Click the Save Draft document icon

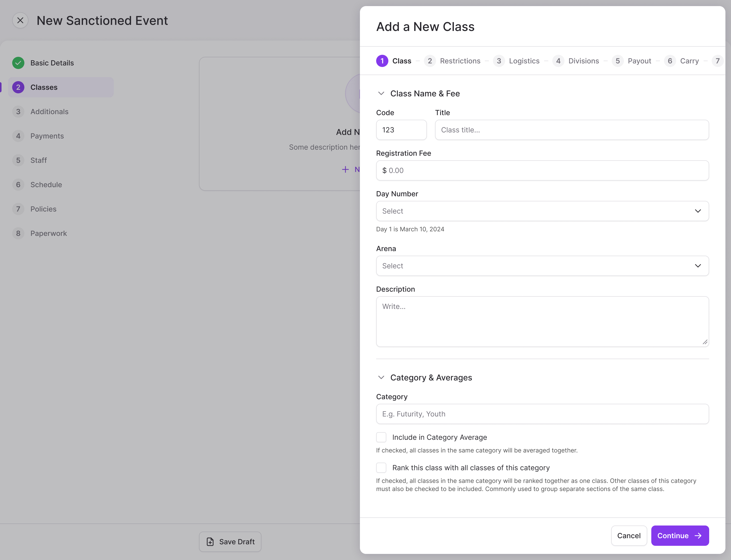pos(210,542)
